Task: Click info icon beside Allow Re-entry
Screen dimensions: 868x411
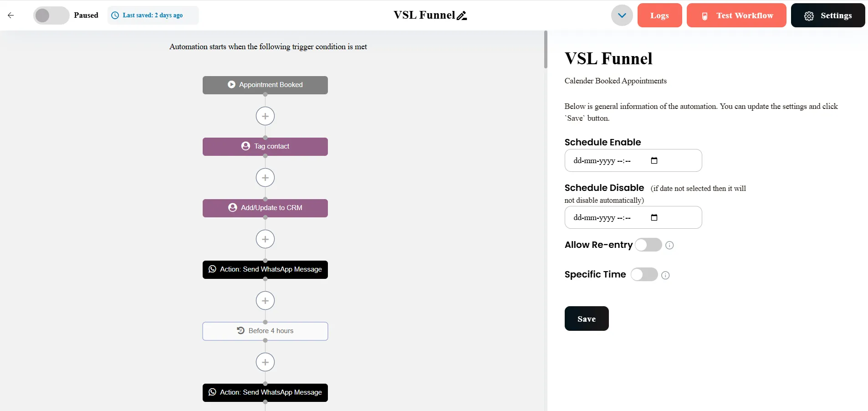Action: tap(669, 245)
